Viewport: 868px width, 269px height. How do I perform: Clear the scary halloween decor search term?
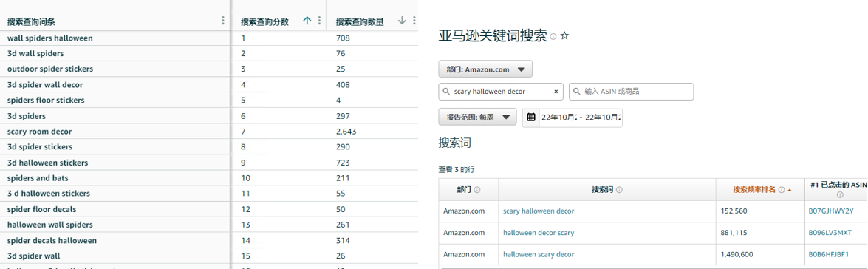[556, 92]
